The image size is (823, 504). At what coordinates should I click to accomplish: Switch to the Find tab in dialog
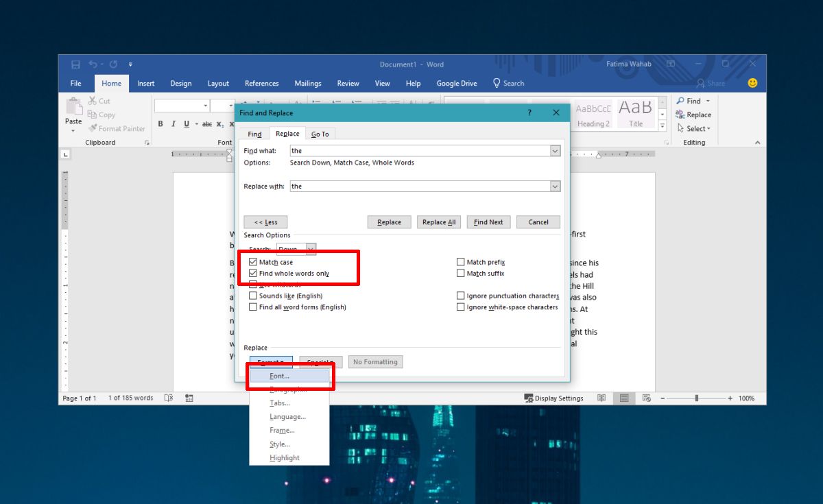(x=254, y=134)
